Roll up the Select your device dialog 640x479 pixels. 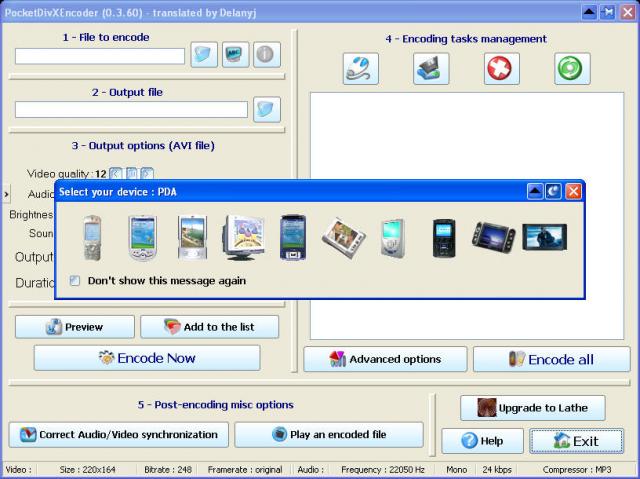(535, 191)
